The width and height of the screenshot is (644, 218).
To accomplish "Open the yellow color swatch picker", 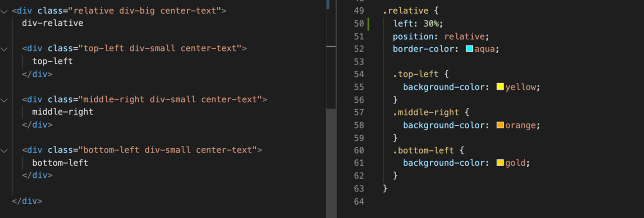I will point(500,87).
